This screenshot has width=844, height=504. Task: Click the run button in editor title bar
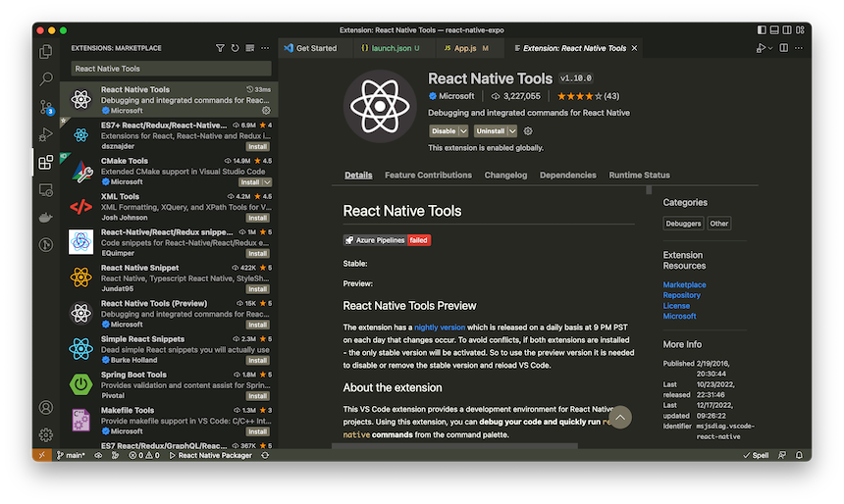click(x=761, y=48)
